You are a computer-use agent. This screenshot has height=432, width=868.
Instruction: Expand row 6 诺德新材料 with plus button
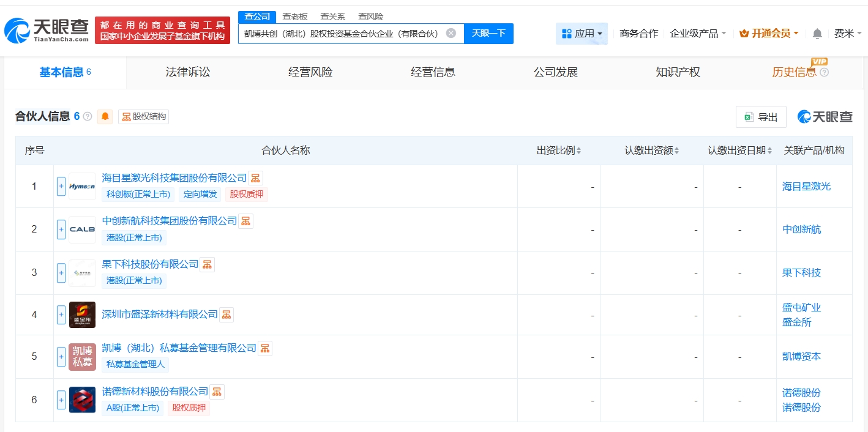click(61, 400)
